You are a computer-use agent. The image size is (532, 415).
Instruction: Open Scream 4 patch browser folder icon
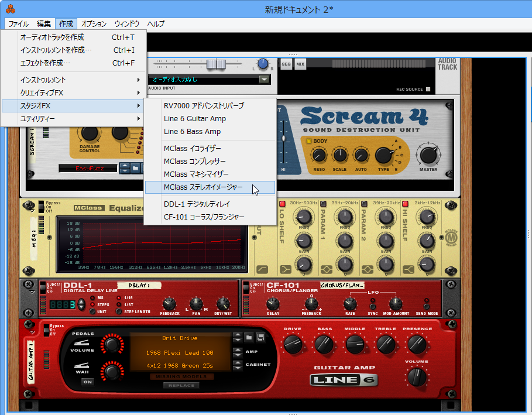click(x=136, y=168)
